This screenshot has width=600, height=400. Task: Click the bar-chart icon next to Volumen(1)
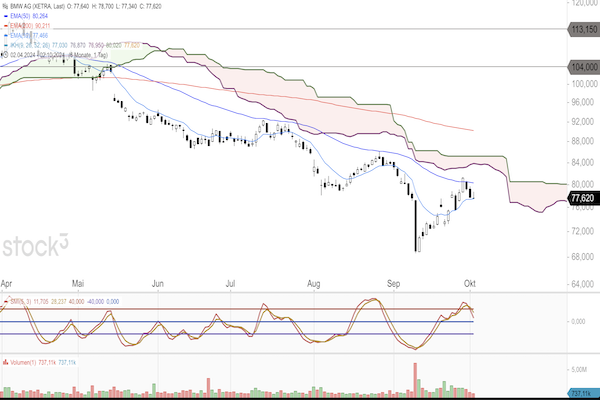coord(5,362)
